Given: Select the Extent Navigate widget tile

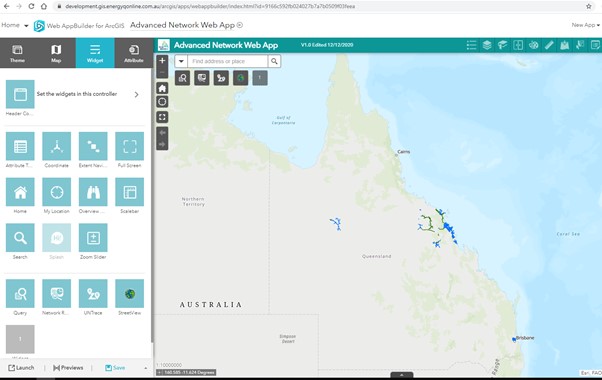Looking at the screenshot, I should [93, 146].
